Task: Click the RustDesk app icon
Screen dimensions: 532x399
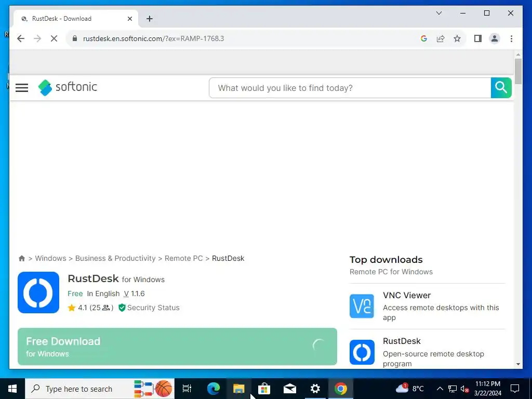Action: [38, 292]
